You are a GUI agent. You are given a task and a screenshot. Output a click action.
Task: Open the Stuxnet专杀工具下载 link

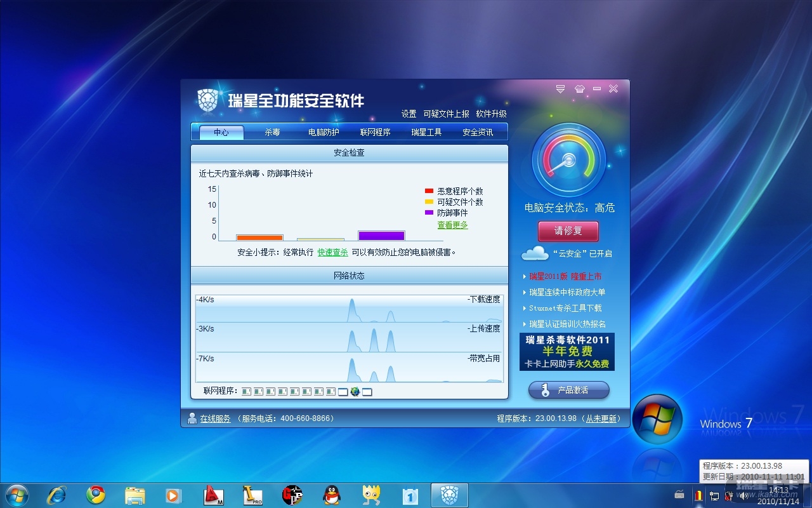[565, 308]
